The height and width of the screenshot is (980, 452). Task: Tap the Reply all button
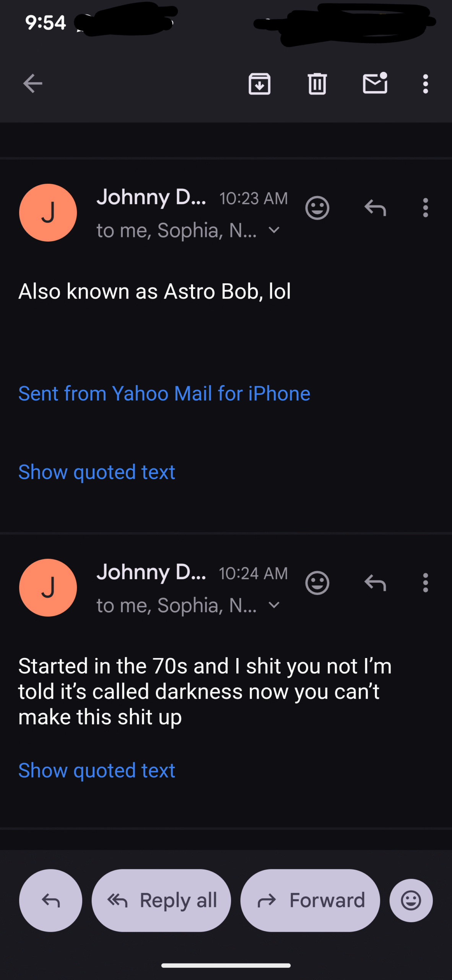pyautogui.click(x=161, y=900)
